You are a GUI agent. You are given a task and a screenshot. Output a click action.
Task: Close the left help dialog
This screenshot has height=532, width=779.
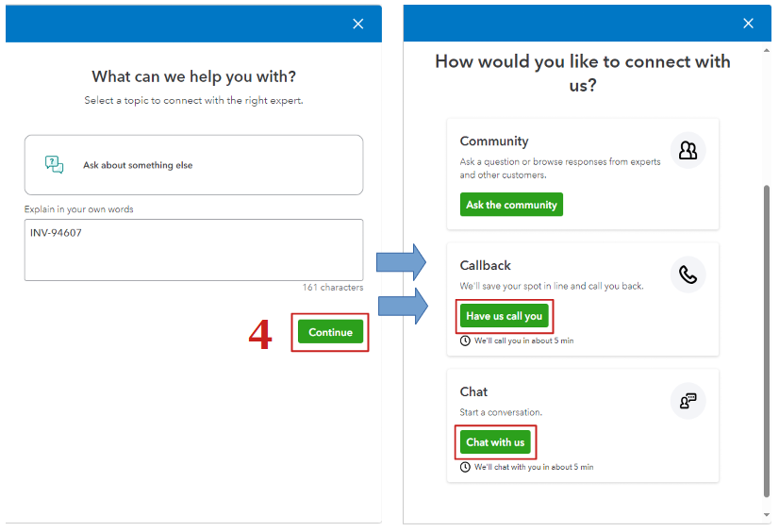tap(358, 24)
